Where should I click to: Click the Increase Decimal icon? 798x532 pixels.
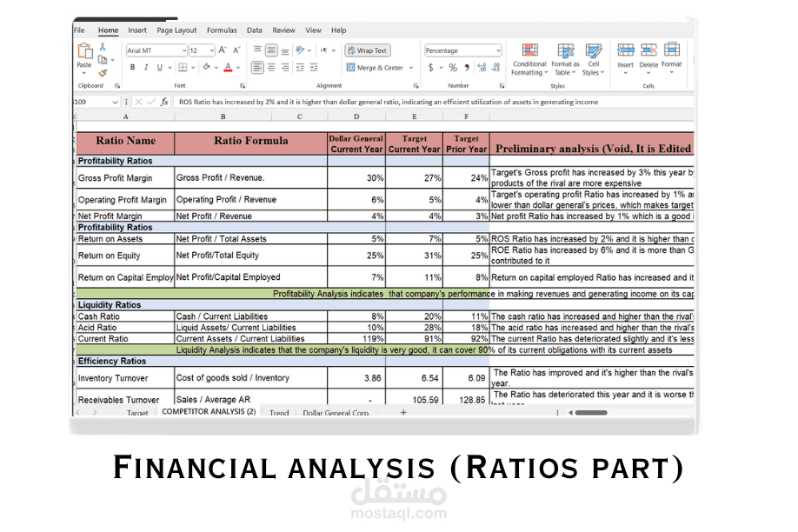pyautogui.click(x=482, y=67)
